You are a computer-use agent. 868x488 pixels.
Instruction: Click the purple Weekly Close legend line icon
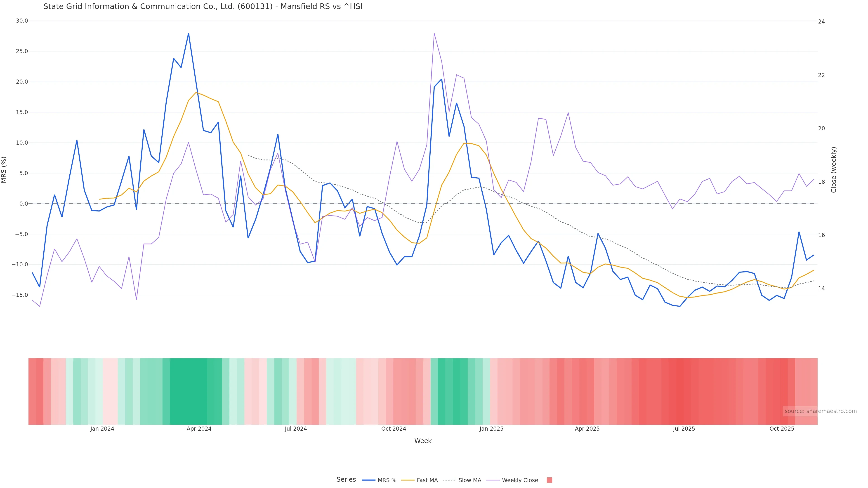(493, 480)
